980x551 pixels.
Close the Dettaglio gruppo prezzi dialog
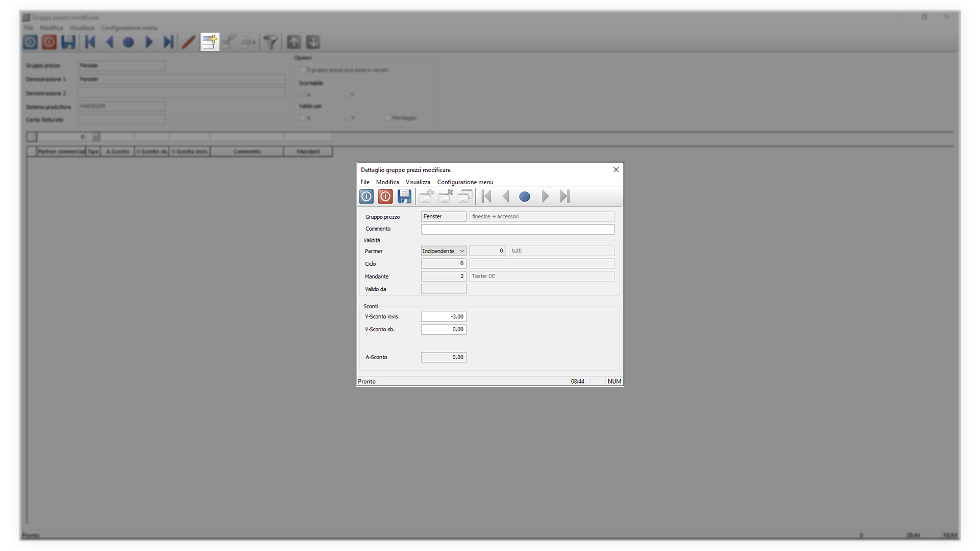point(616,170)
